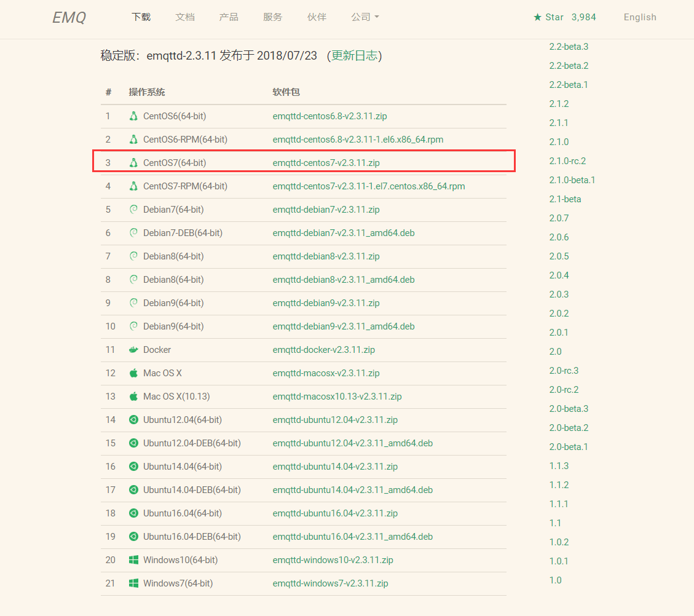Click the Debian icon in row 9
The width and height of the screenshot is (694, 616).
(x=133, y=303)
